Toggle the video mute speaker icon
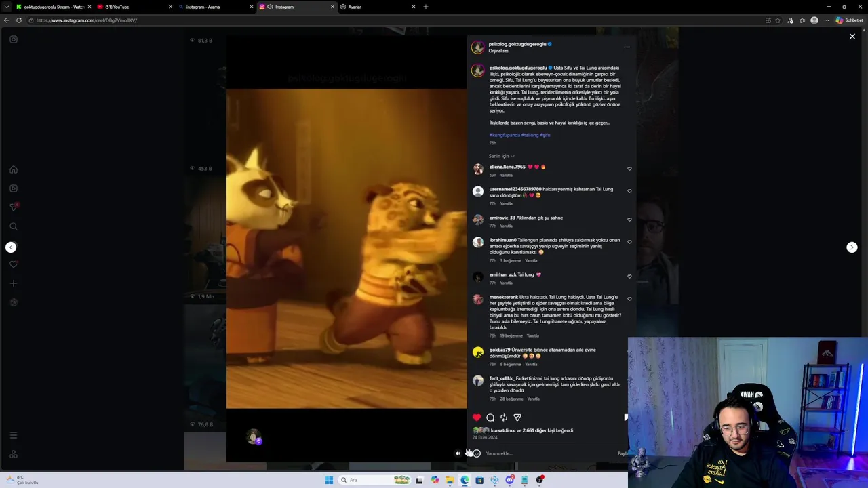Viewport: 868px width, 488px height. (x=458, y=453)
